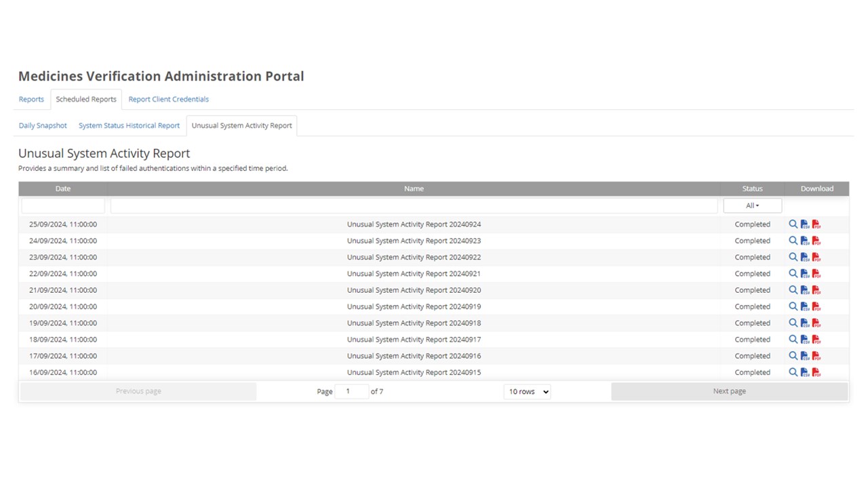Image resolution: width=868 pixels, height=488 pixels.
Task: Preview report 20240924 with magnifier icon
Action: point(793,224)
